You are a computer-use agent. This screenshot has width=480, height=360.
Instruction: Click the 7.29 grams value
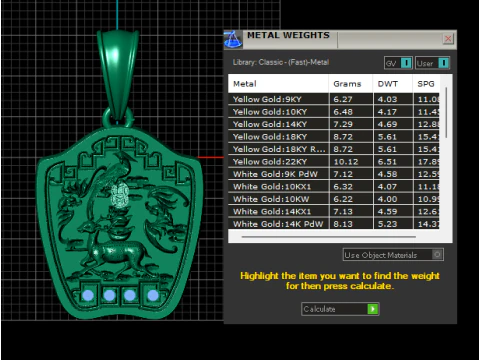coord(343,124)
